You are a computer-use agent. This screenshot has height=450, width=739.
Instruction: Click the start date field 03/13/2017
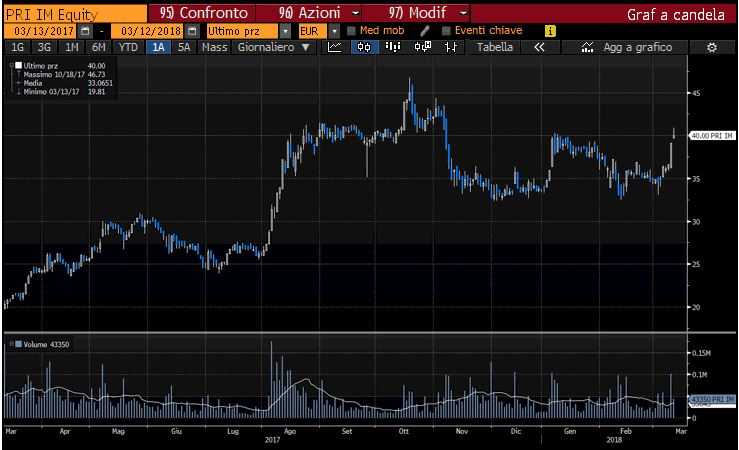[41, 32]
